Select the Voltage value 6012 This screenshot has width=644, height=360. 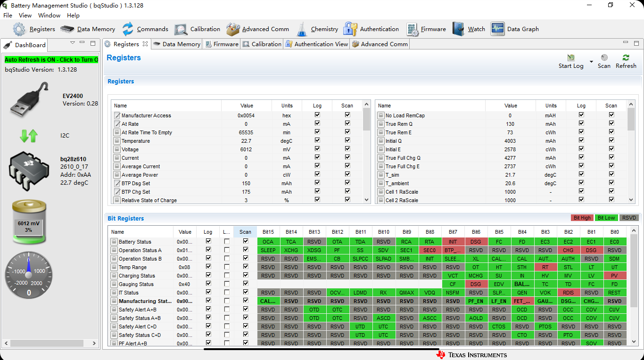(x=246, y=149)
